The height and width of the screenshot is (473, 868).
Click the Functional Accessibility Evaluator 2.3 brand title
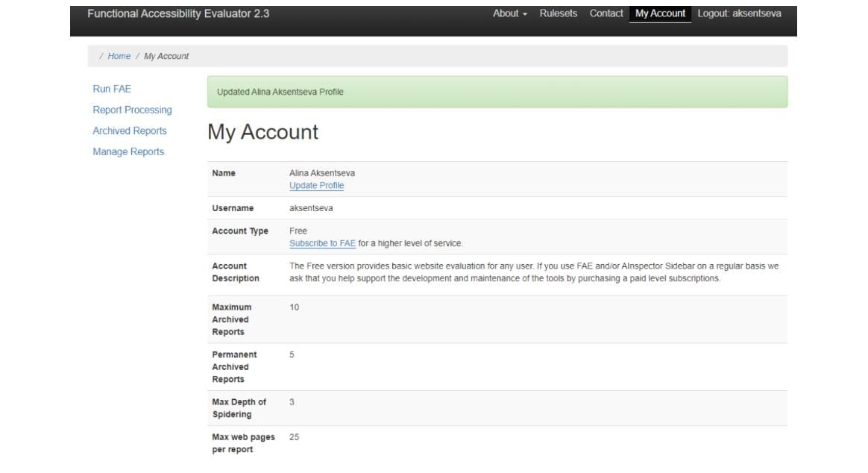[178, 13]
